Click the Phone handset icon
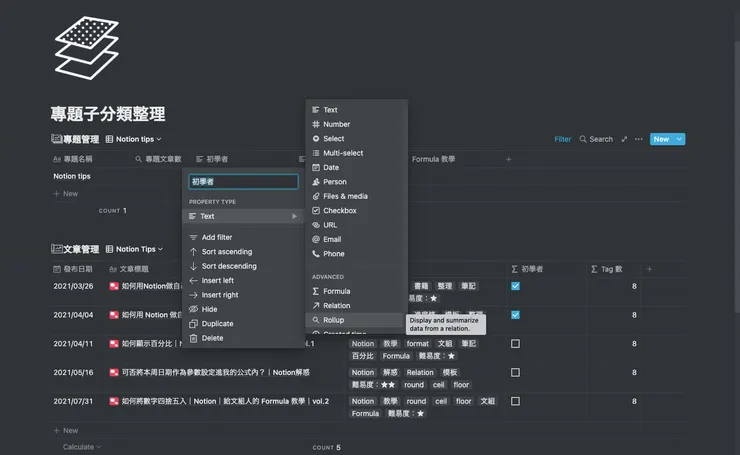The width and height of the screenshot is (740, 455). 316,253
